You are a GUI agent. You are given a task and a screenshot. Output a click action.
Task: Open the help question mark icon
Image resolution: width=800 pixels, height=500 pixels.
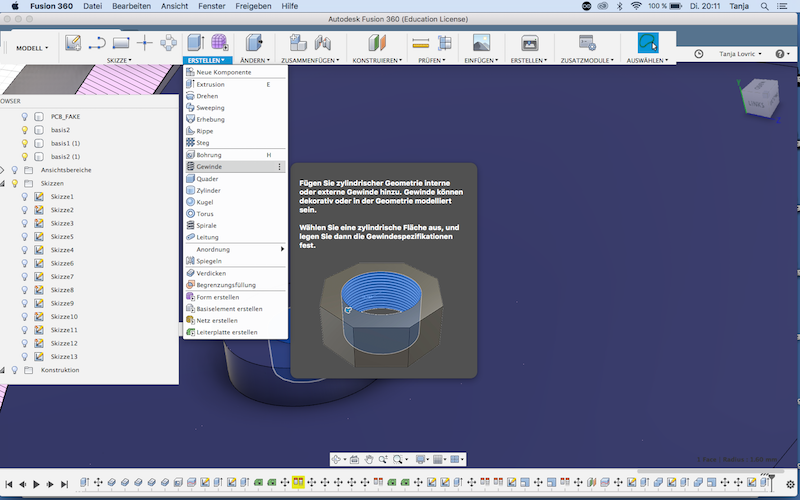coord(780,54)
